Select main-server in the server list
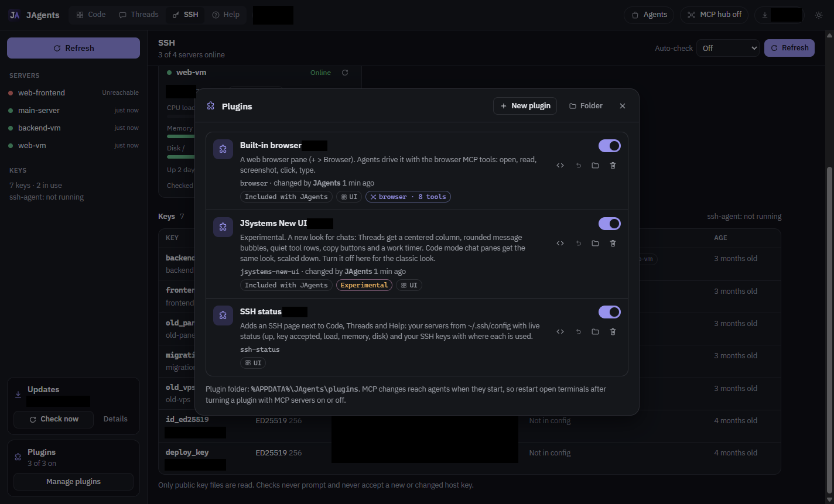Viewport: 834px width, 504px height. coord(73,110)
